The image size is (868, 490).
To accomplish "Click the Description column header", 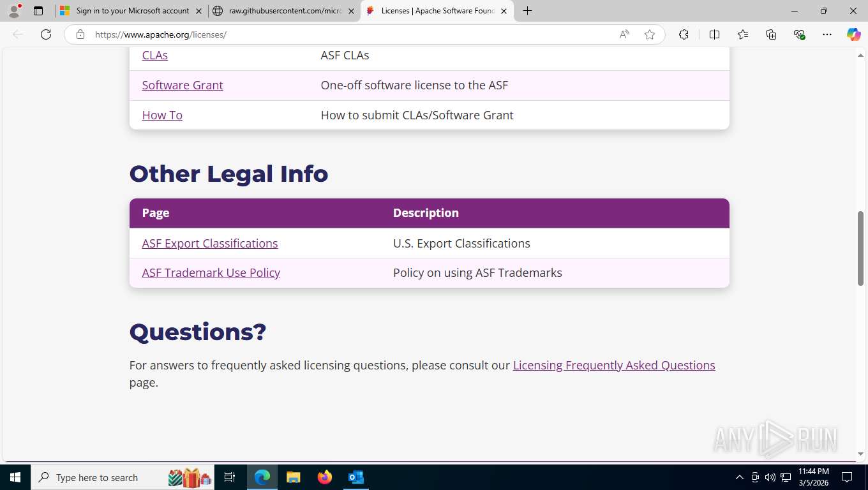I will coord(426,213).
